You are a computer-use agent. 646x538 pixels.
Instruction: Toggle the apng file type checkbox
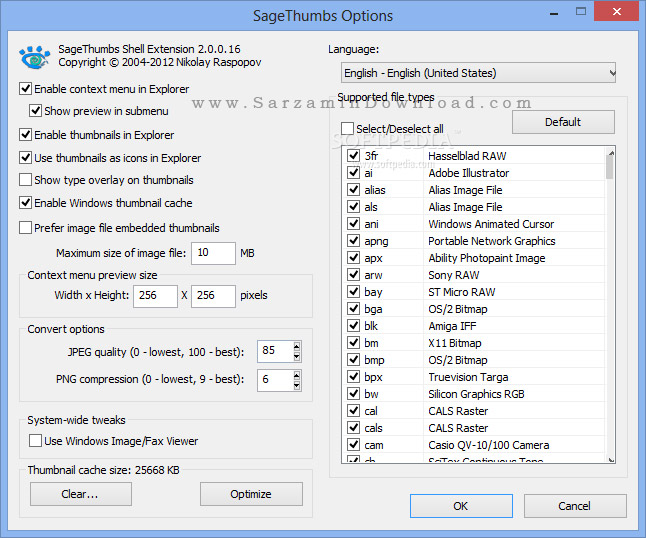353,241
